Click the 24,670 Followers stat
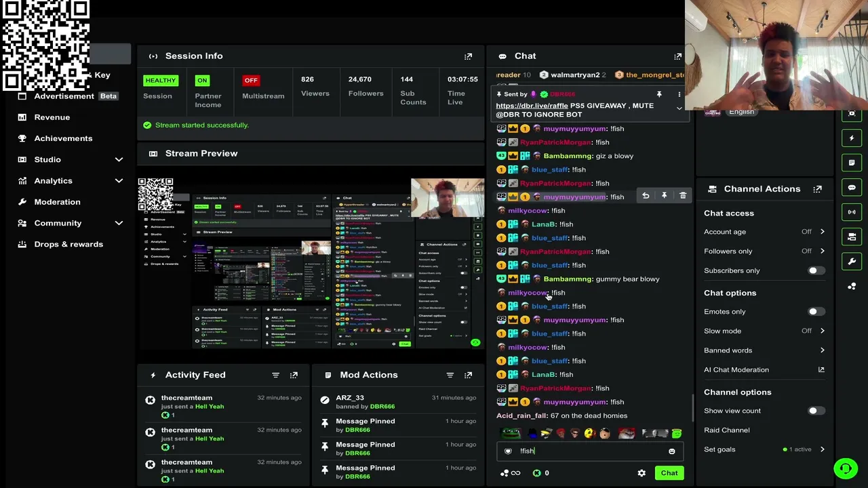This screenshot has height=488, width=868. (366, 86)
